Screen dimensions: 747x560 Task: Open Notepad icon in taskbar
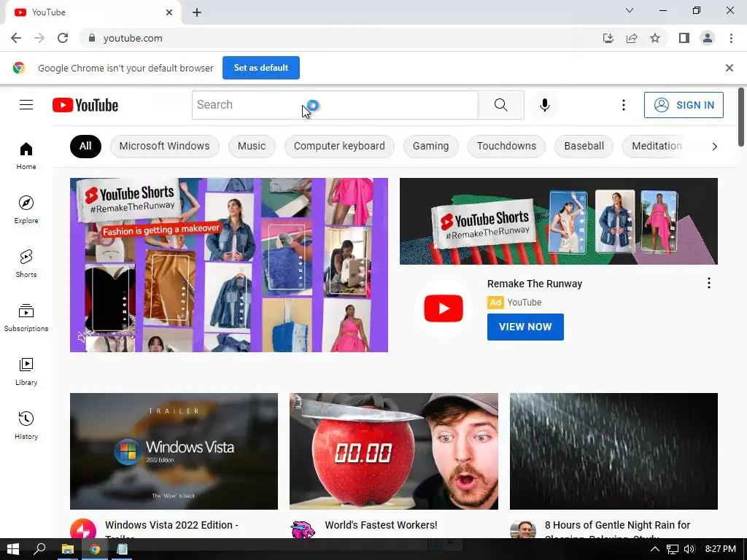click(122, 549)
